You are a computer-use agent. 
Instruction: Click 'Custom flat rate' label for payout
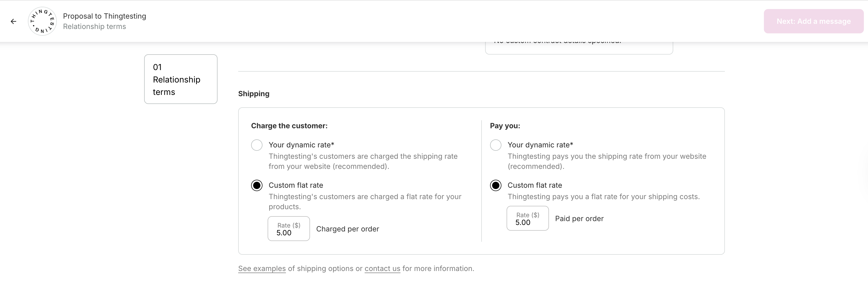pos(535,185)
